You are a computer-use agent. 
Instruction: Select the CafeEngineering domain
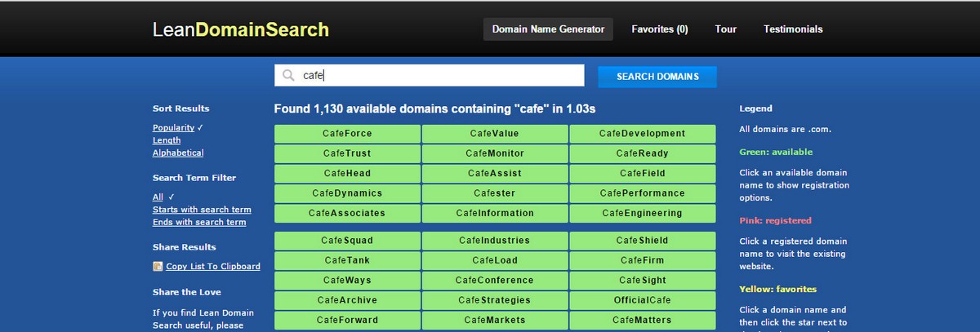click(x=643, y=213)
